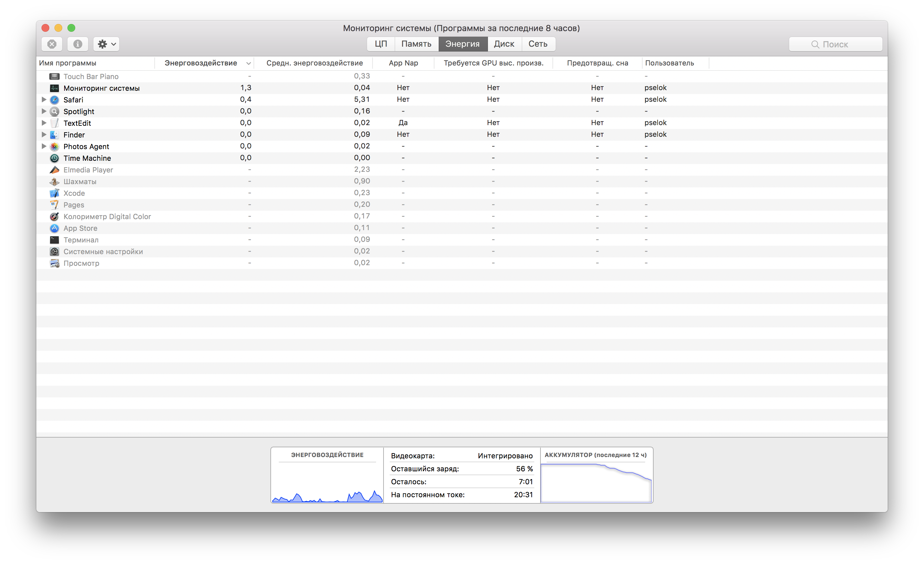Click the Elmedia Player icon

54,170
